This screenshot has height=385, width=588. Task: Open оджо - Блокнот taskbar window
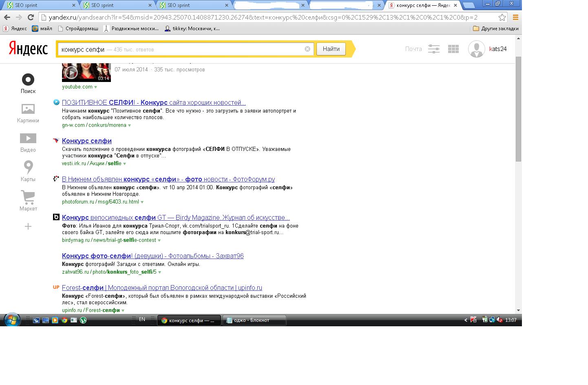coord(254,320)
